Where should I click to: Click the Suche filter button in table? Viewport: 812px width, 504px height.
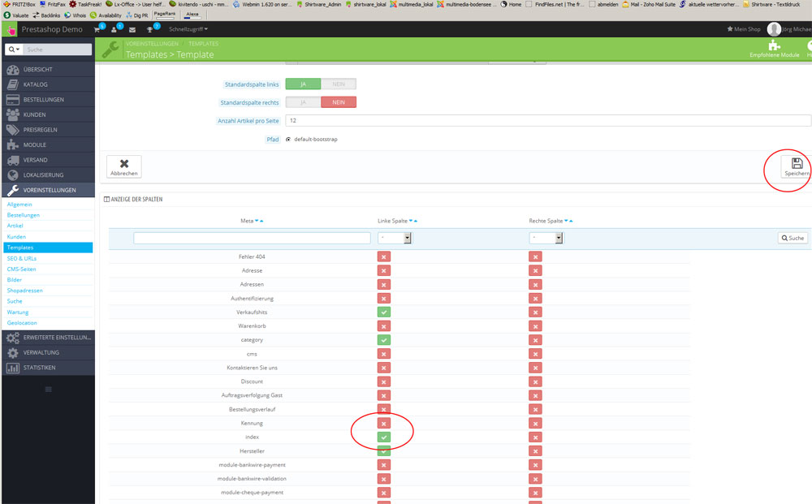tap(793, 238)
